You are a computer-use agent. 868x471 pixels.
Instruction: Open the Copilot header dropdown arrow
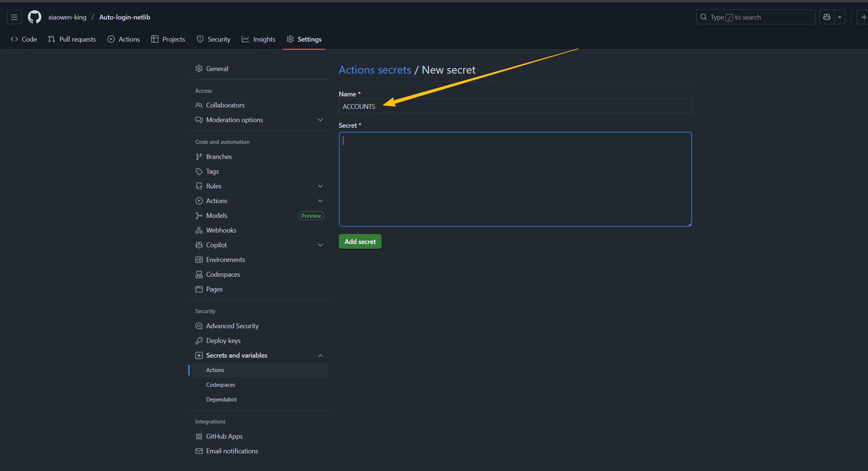point(840,17)
